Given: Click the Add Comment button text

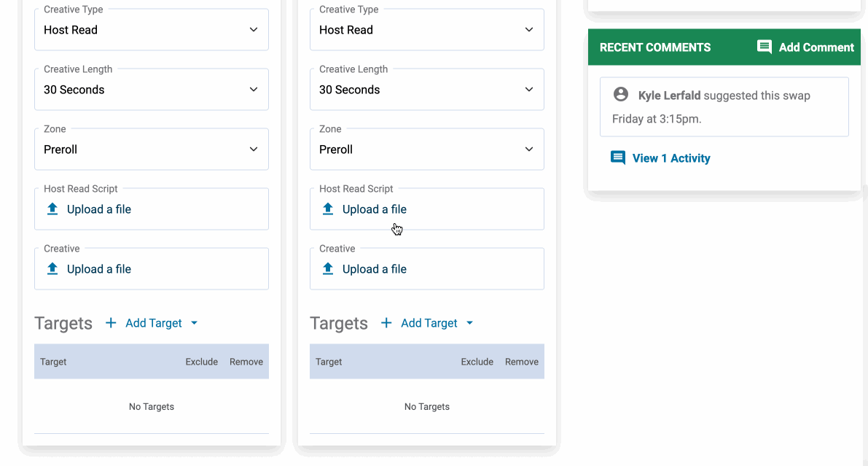Looking at the screenshot, I should click(x=816, y=47).
